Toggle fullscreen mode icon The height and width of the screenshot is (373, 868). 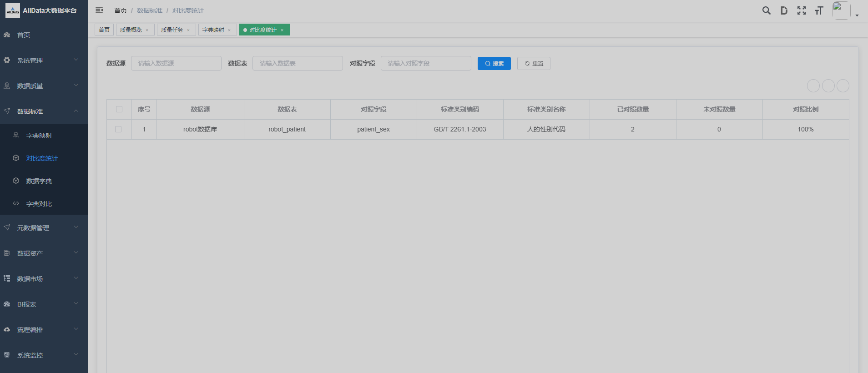[x=802, y=10]
